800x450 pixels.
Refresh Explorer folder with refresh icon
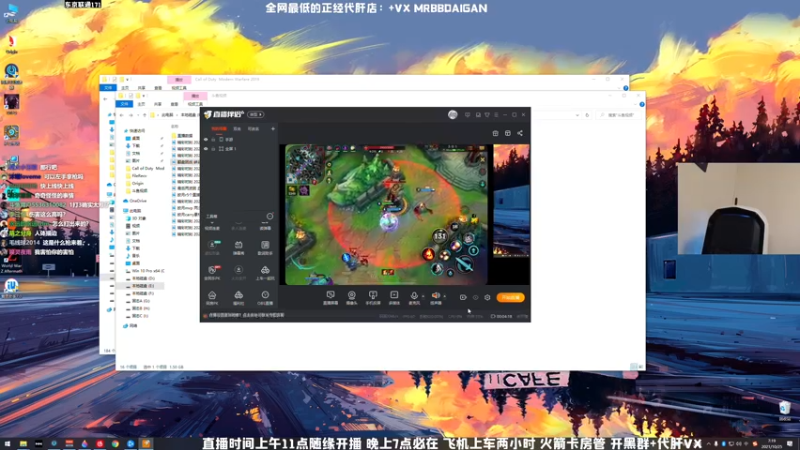[x=587, y=115]
